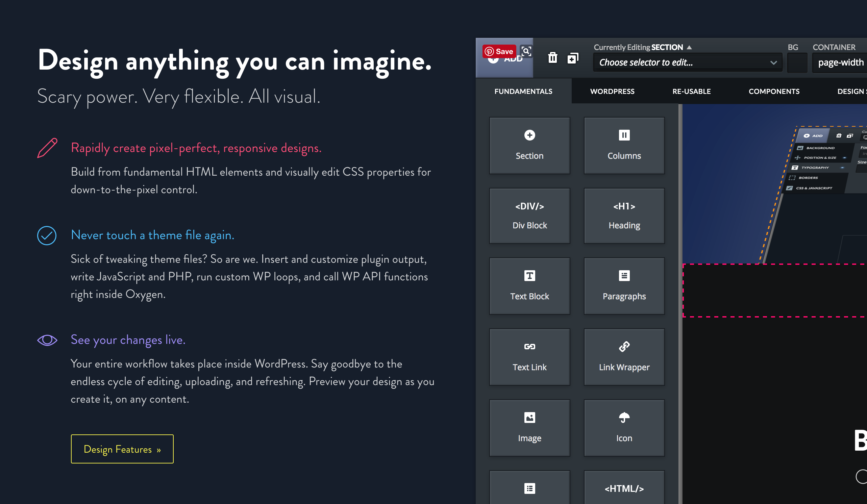Insert an Image element

click(529, 428)
